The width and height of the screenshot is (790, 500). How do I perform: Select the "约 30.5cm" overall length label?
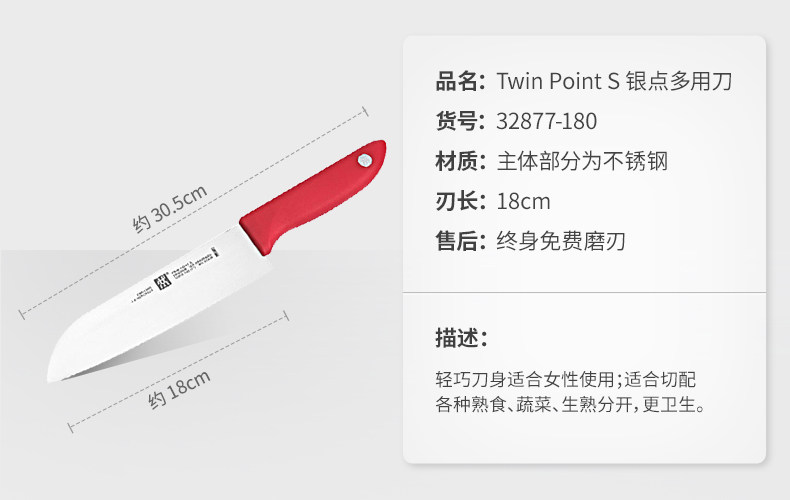coord(170,207)
